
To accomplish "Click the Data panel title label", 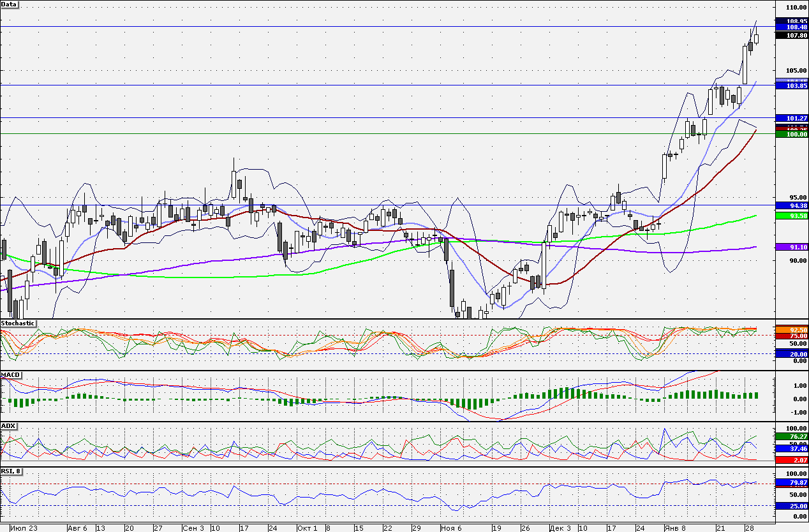I will pos(10,4).
